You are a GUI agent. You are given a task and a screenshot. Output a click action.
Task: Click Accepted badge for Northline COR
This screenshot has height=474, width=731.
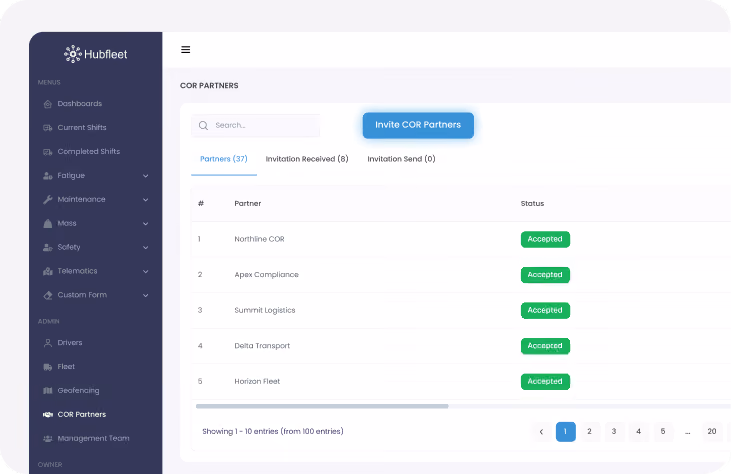coord(545,239)
